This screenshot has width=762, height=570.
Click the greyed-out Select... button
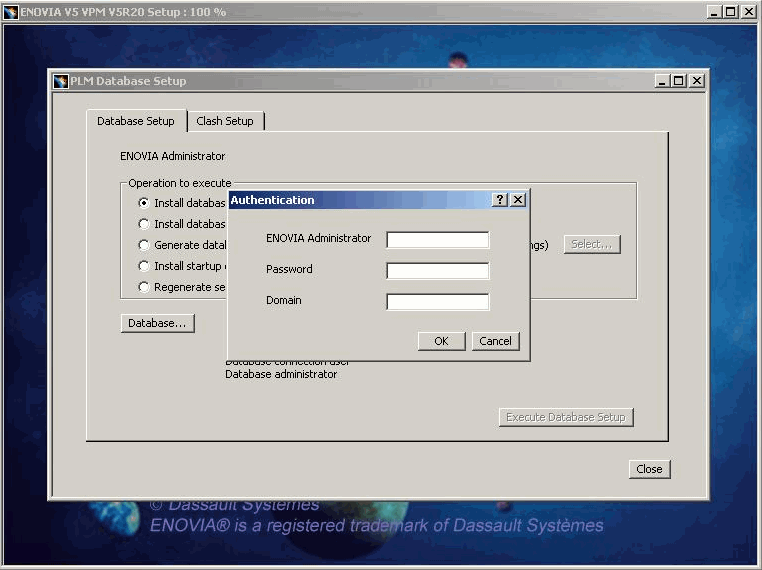click(592, 244)
